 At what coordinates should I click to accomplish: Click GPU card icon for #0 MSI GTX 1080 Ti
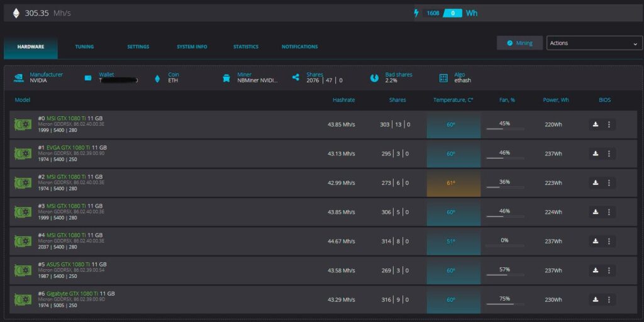(x=23, y=125)
